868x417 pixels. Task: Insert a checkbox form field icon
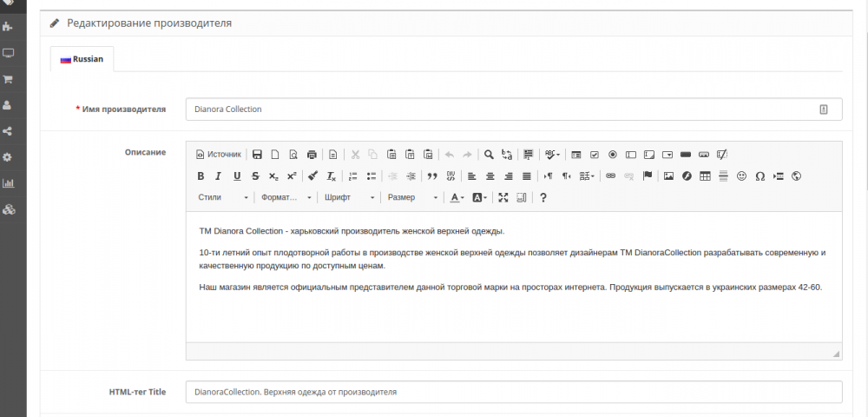tap(595, 155)
